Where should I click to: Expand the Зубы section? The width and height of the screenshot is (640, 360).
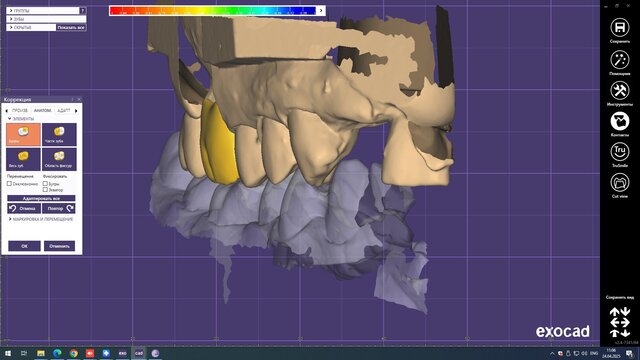[11, 19]
